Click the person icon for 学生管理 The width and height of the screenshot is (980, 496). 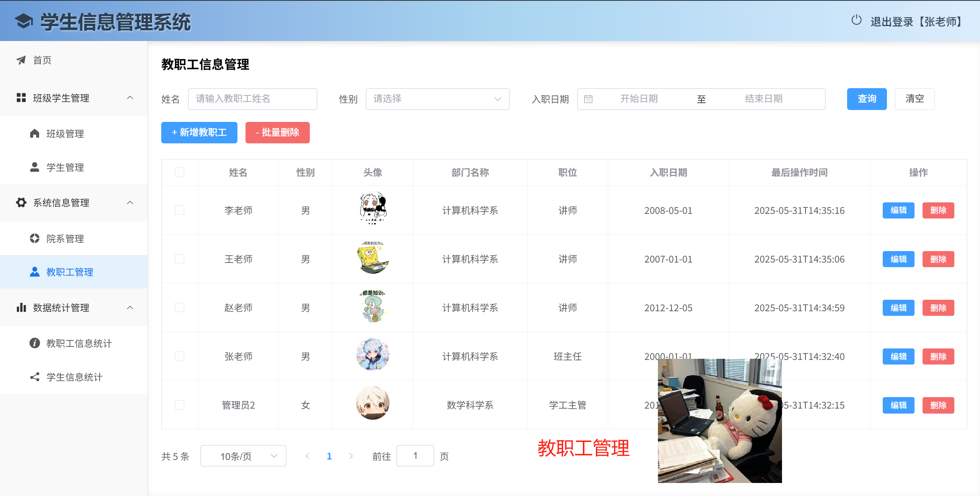point(34,167)
